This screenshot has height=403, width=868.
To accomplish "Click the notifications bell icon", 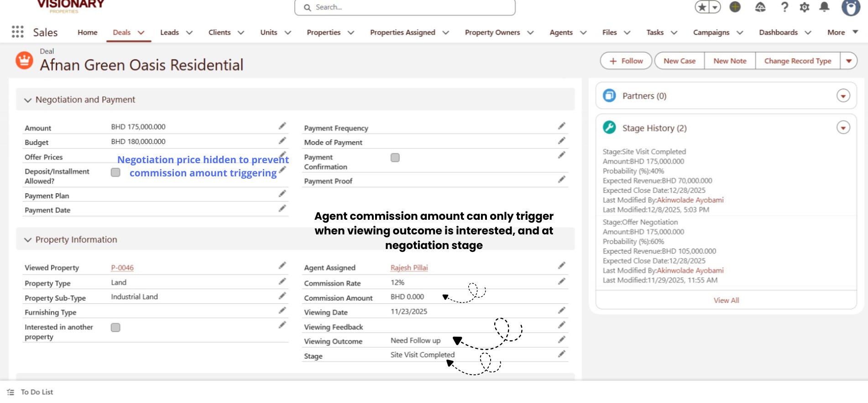I will tap(824, 7).
